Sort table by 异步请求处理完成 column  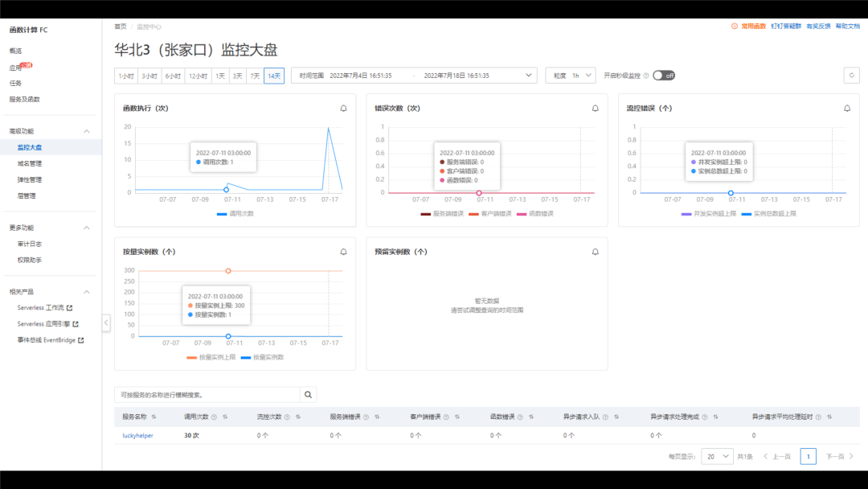[x=715, y=417]
